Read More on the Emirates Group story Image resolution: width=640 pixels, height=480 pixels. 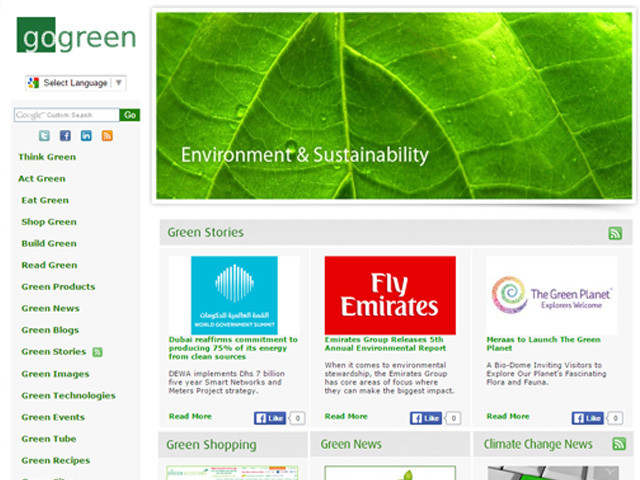(346, 416)
